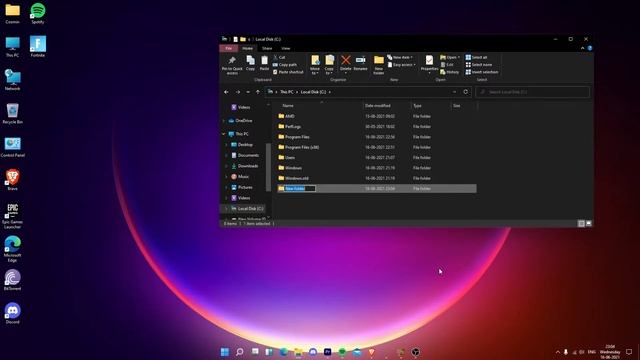Open the Copy to dropdown
This screenshot has height=360, width=640.
329,65
